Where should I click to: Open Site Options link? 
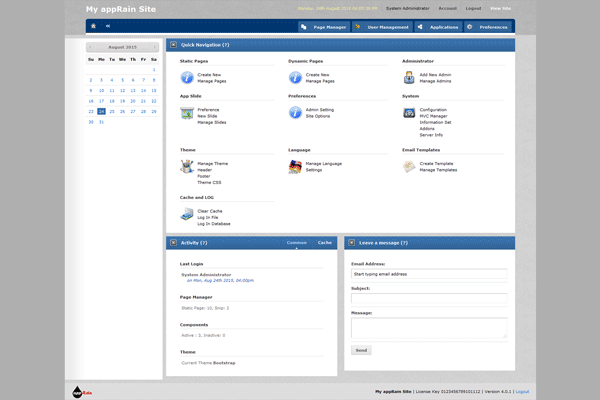[x=318, y=116]
